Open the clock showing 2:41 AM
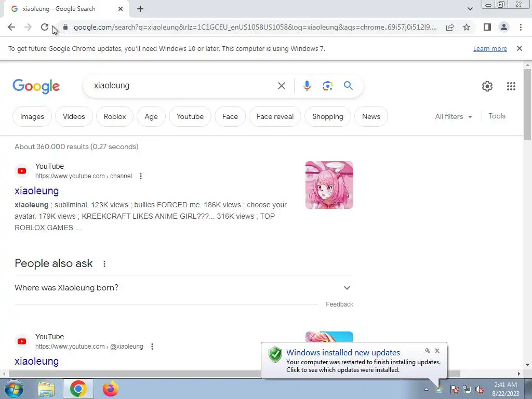532x399 pixels. (506, 389)
